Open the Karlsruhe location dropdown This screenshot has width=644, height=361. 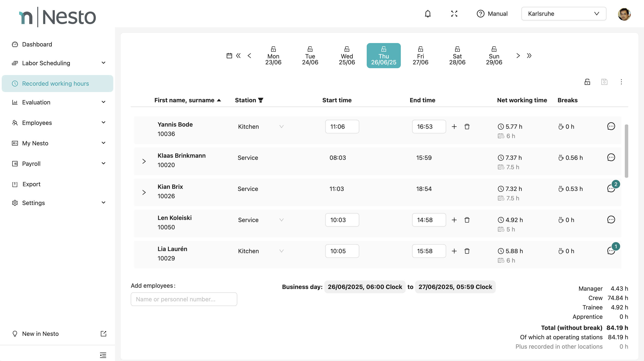click(x=563, y=14)
